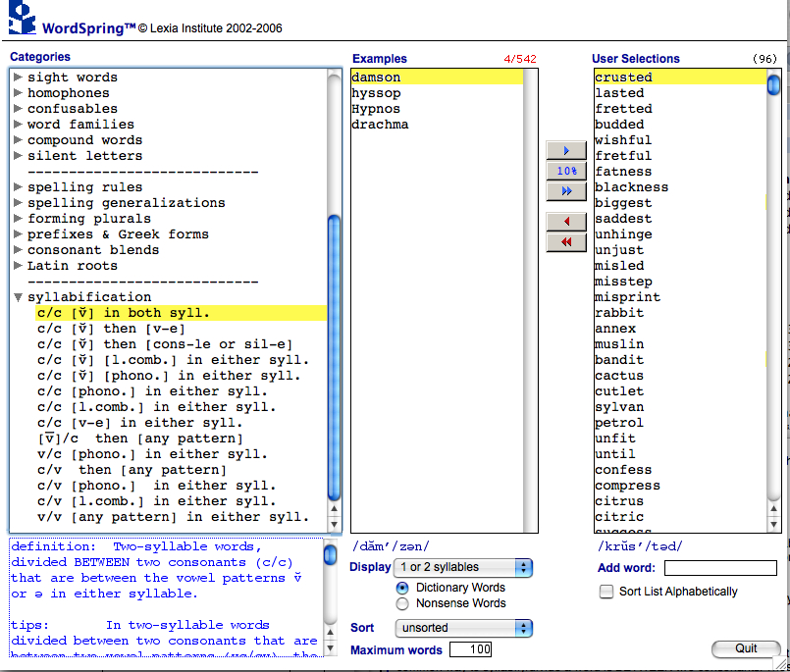Click the definition panel scrollbar thumb
Viewport: 790px width, 672px height.
tap(330, 555)
